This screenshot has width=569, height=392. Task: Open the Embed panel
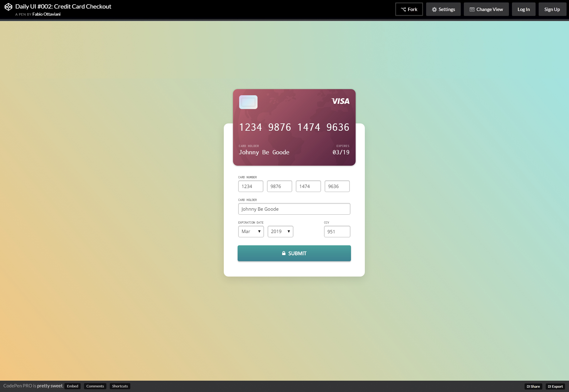(73, 386)
